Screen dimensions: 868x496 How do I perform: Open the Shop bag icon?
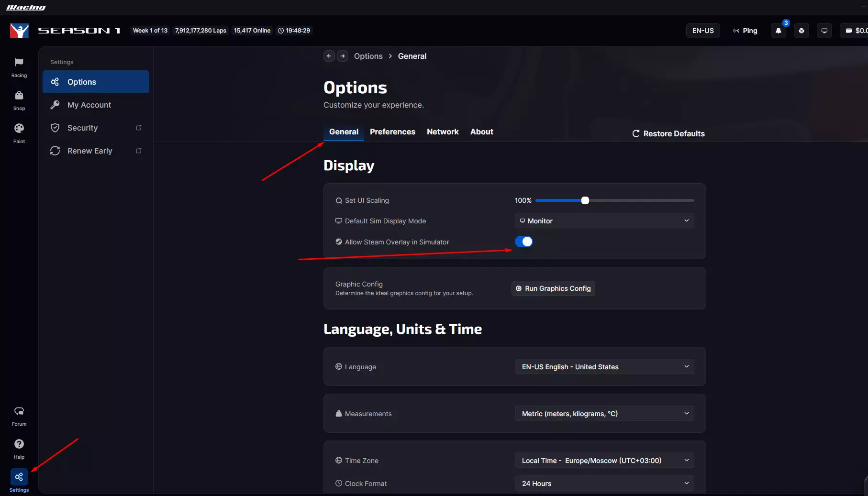tap(19, 96)
